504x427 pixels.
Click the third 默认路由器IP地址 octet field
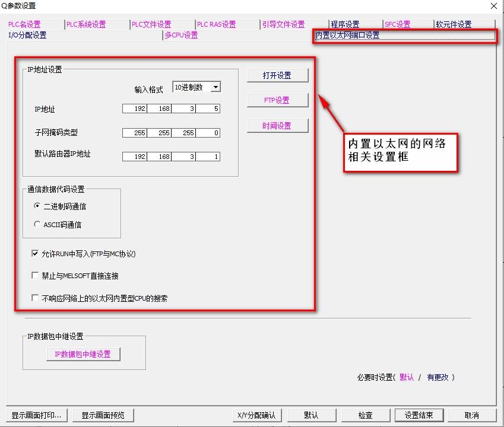(183, 157)
